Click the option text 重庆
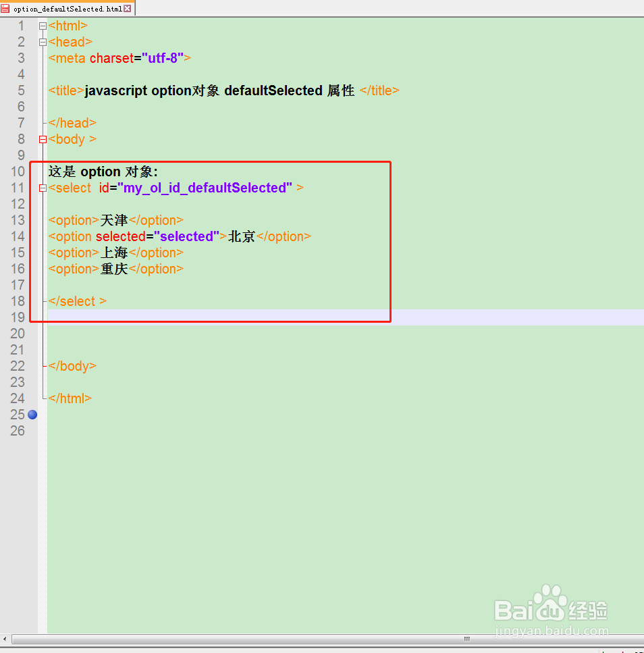Screen dimensions: 644x653 click(114, 269)
